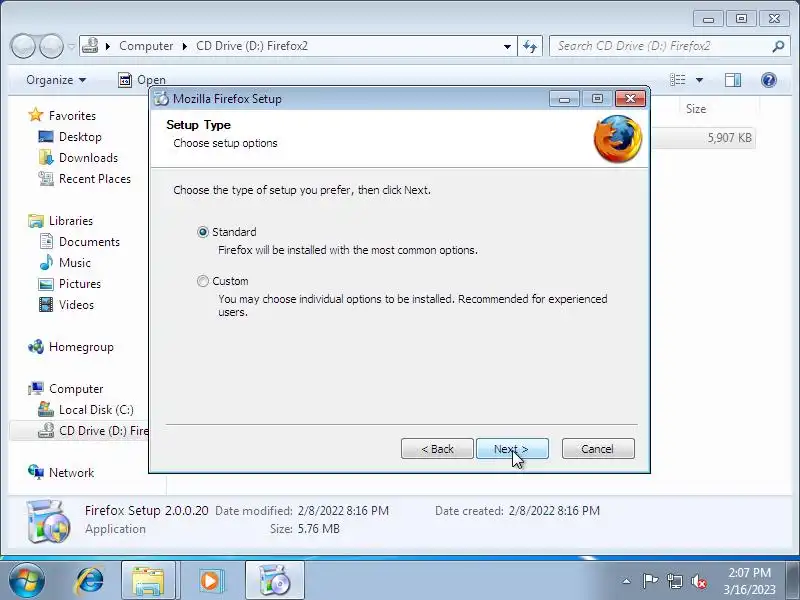The image size is (800, 600).
Task: Open Local Disk (C:) in the navigation pane
Action: point(96,410)
